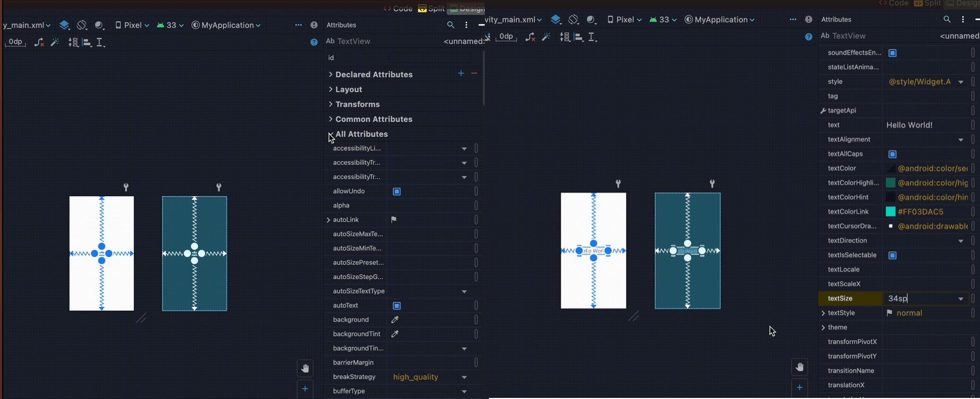
Task: Open the more options ellipsis in left editor toolbar
Action: (x=298, y=25)
